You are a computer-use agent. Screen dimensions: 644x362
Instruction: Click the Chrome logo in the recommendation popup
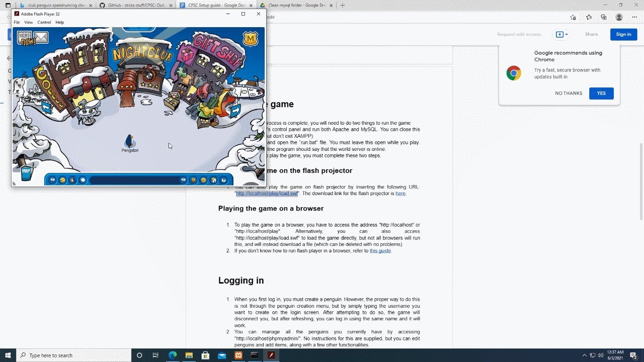[514, 73]
